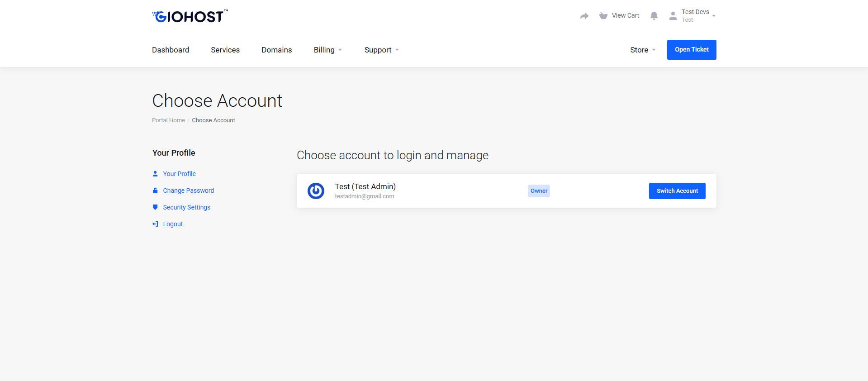Click the shield icon beside Security Settings
868x381 pixels.
155,207
